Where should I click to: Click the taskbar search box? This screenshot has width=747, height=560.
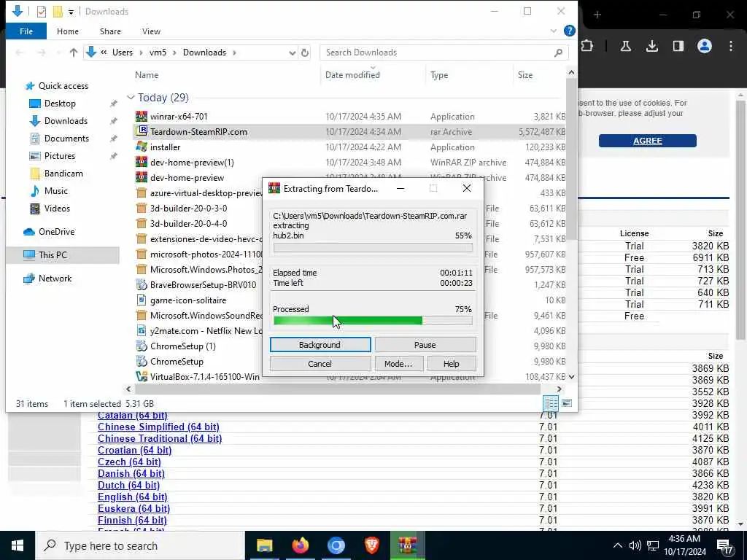coord(140,545)
